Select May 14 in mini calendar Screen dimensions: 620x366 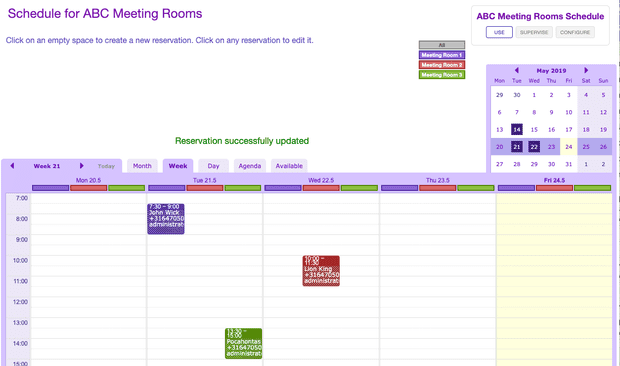click(516, 130)
